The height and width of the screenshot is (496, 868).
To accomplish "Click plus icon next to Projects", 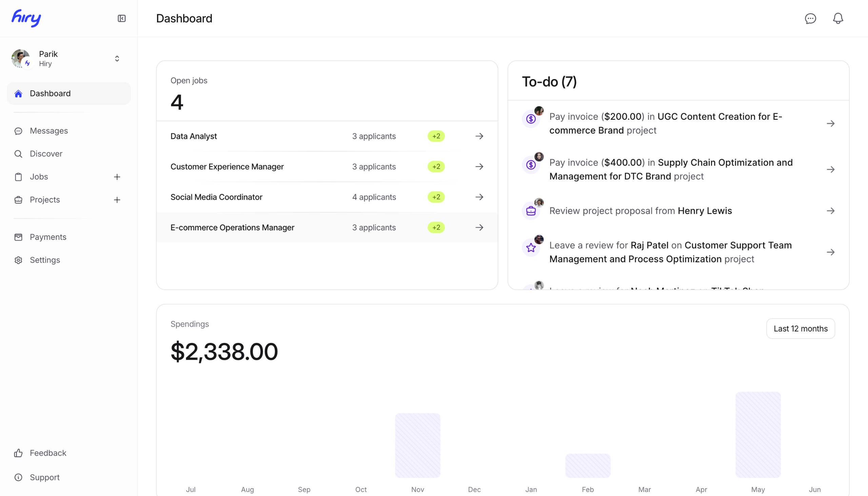I will click(117, 199).
